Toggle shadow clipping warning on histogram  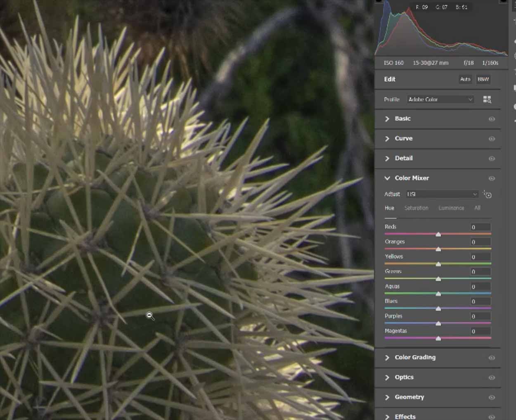pyautogui.click(x=379, y=2)
